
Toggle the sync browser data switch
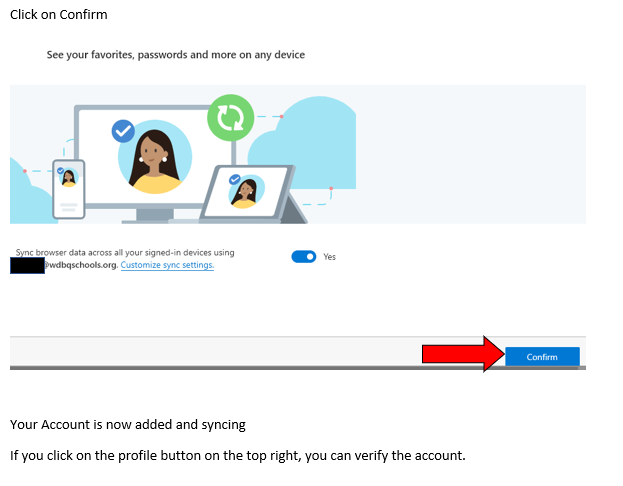303,257
